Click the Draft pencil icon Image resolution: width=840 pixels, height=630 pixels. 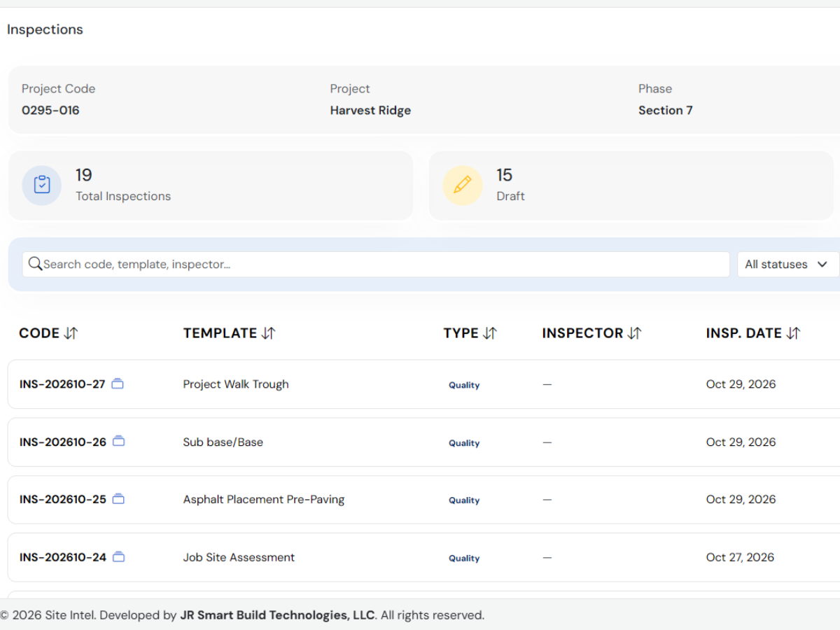pyautogui.click(x=463, y=185)
